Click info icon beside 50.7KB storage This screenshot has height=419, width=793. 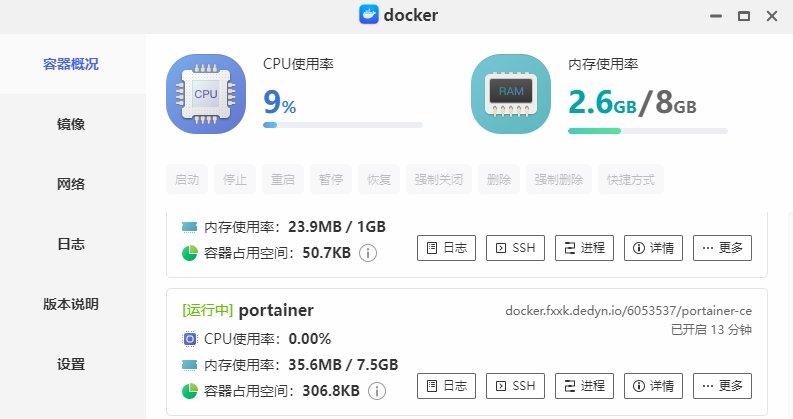point(368,253)
